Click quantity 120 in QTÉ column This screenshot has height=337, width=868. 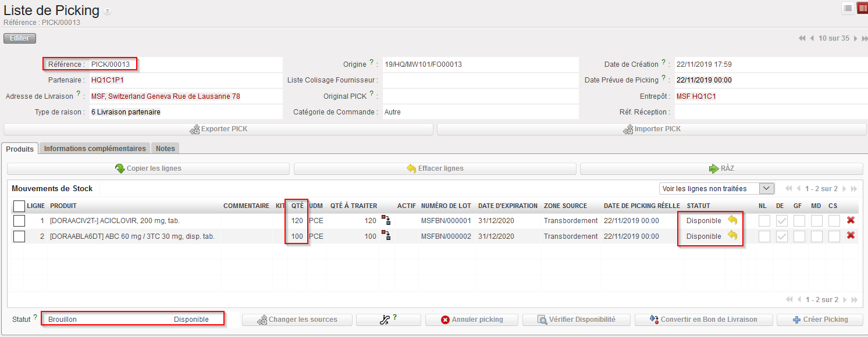tap(297, 221)
